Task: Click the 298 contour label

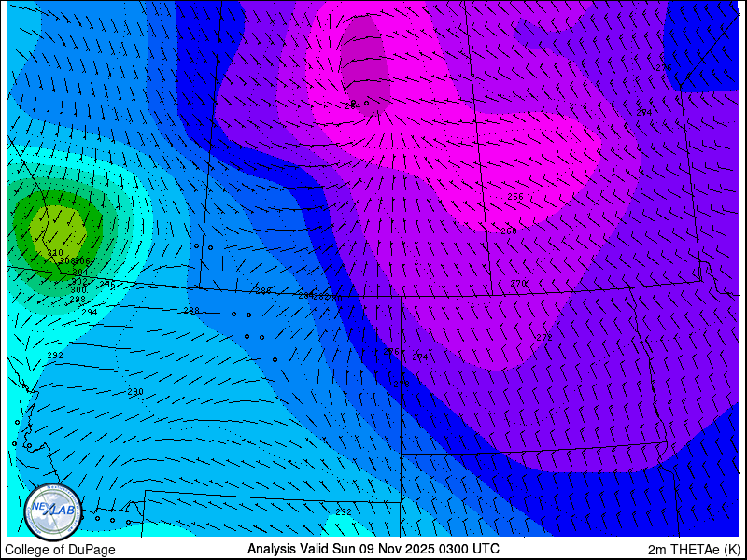Action: click(x=78, y=300)
